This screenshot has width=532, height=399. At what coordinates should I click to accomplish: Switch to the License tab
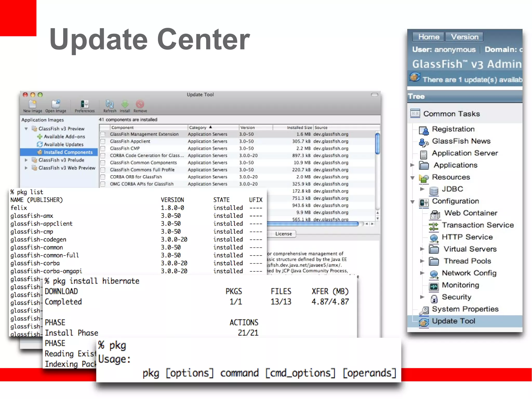tap(283, 234)
